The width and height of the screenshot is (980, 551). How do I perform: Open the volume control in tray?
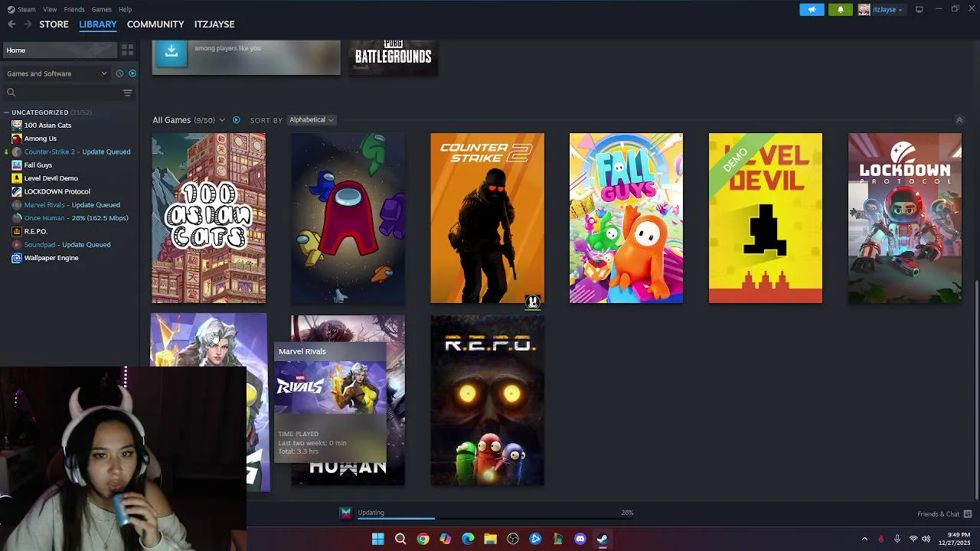coord(926,539)
